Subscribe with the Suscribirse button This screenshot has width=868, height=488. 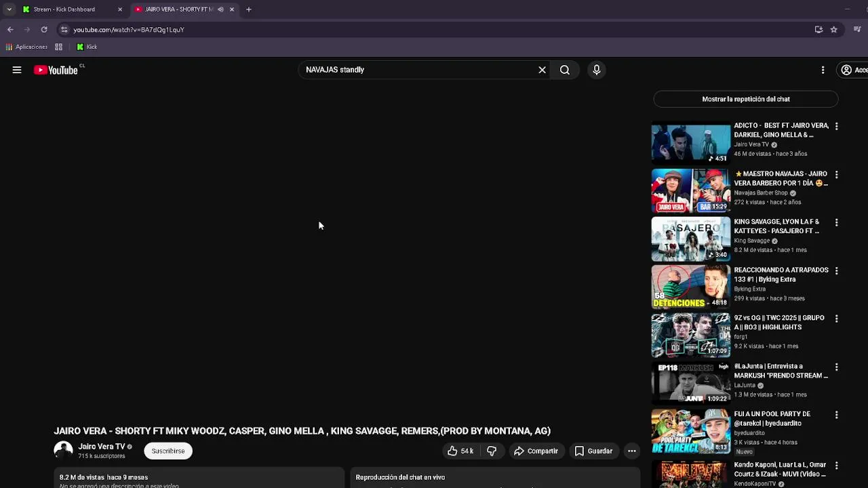(x=168, y=451)
